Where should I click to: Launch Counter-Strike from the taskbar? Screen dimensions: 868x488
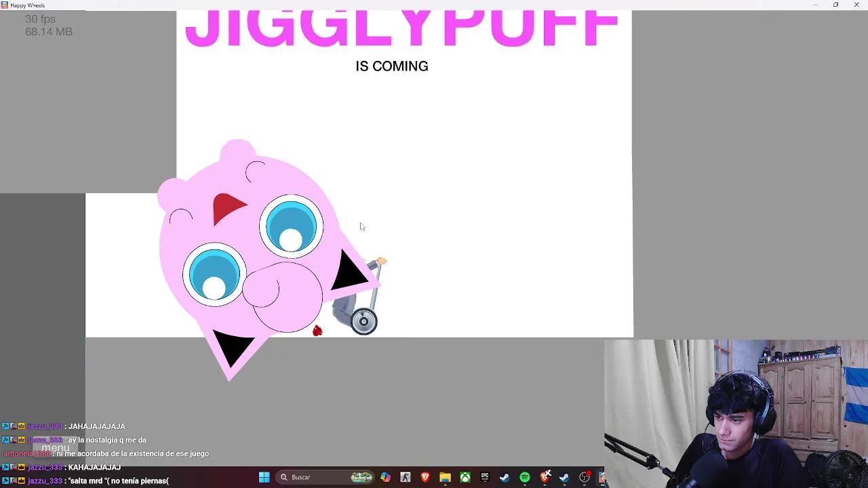[406, 477]
